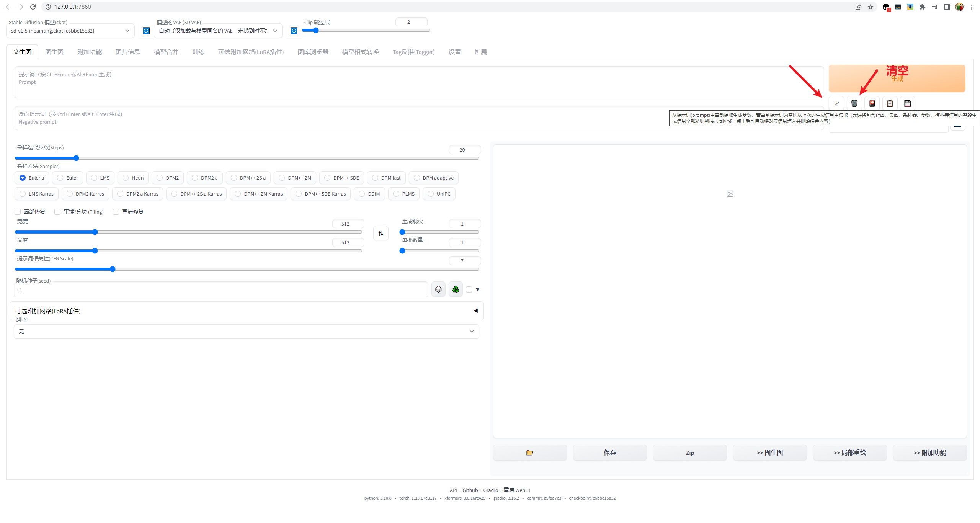
Task: Open the 脚本 script dropdown
Action: click(246, 332)
